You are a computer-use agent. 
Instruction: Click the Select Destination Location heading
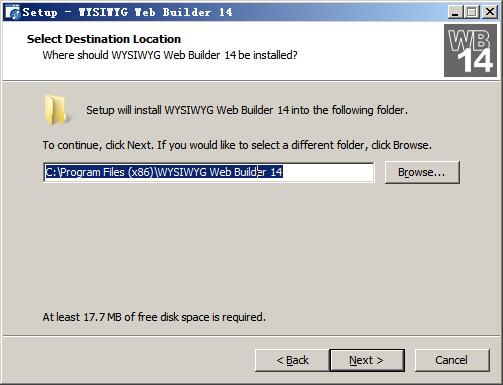[104, 39]
